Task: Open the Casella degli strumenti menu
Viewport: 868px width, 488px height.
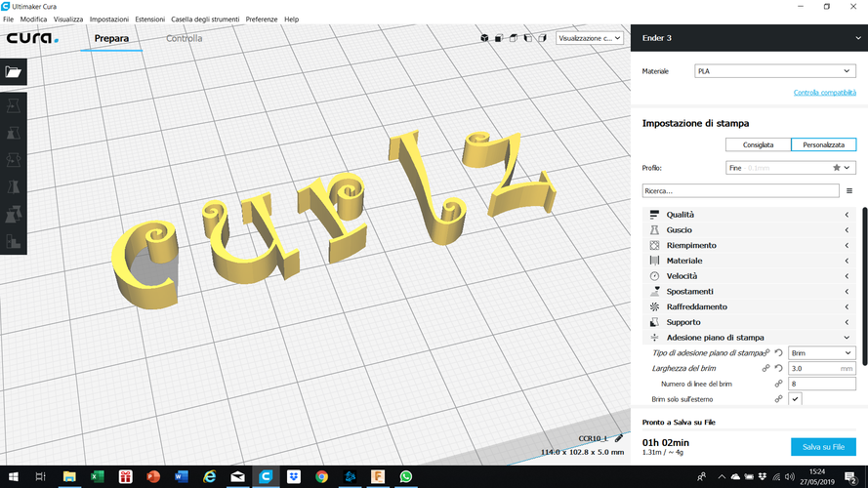Action: (205, 19)
